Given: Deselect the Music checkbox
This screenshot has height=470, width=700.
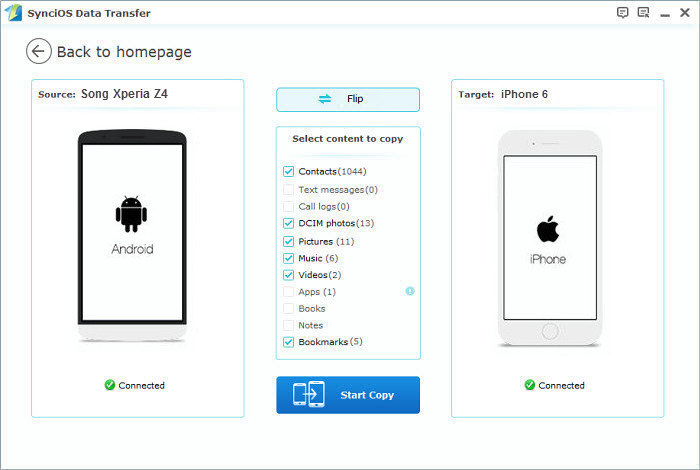Looking at the screenshot, I should 288,258.
